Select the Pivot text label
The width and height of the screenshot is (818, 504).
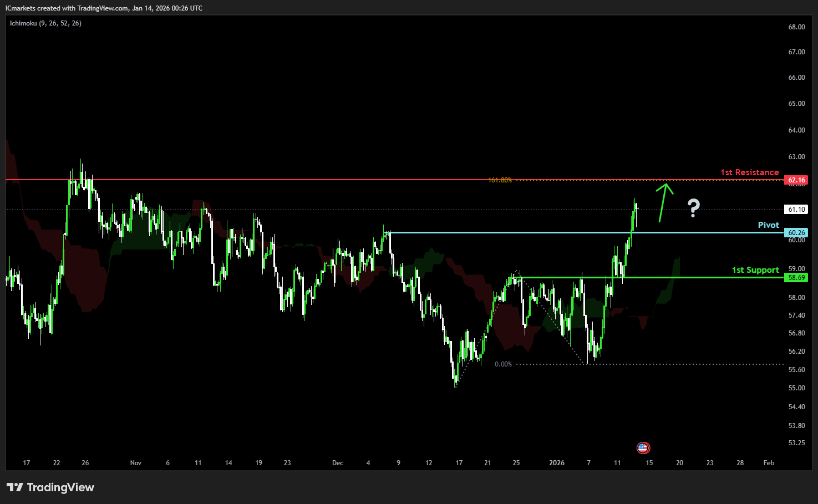[x=768, y=225]
